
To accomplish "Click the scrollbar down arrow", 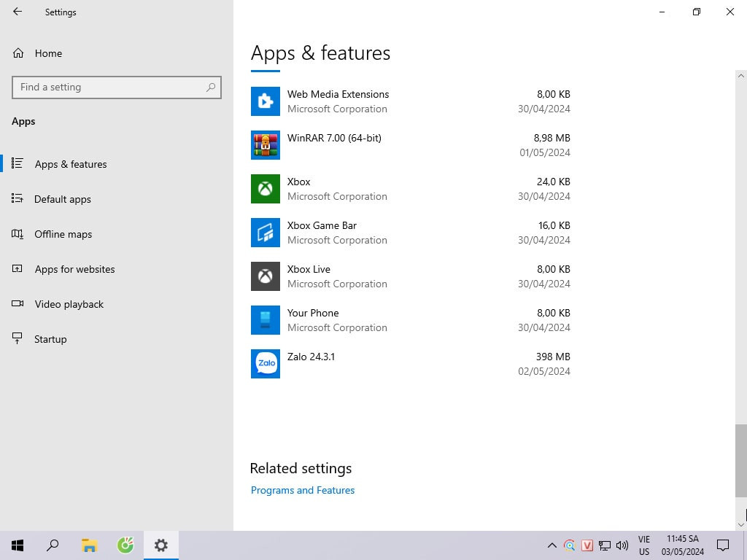I will 741,524.
